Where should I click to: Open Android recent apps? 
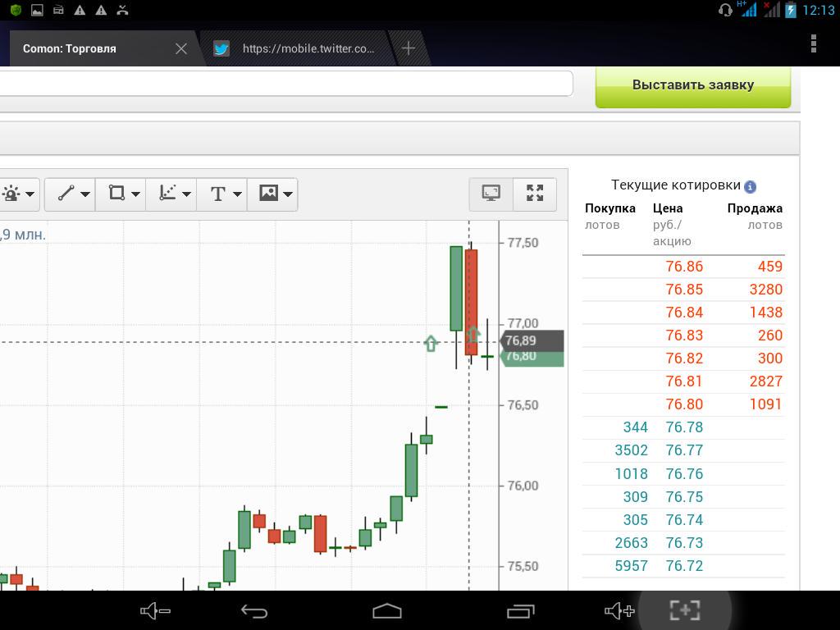coord(521,610)
